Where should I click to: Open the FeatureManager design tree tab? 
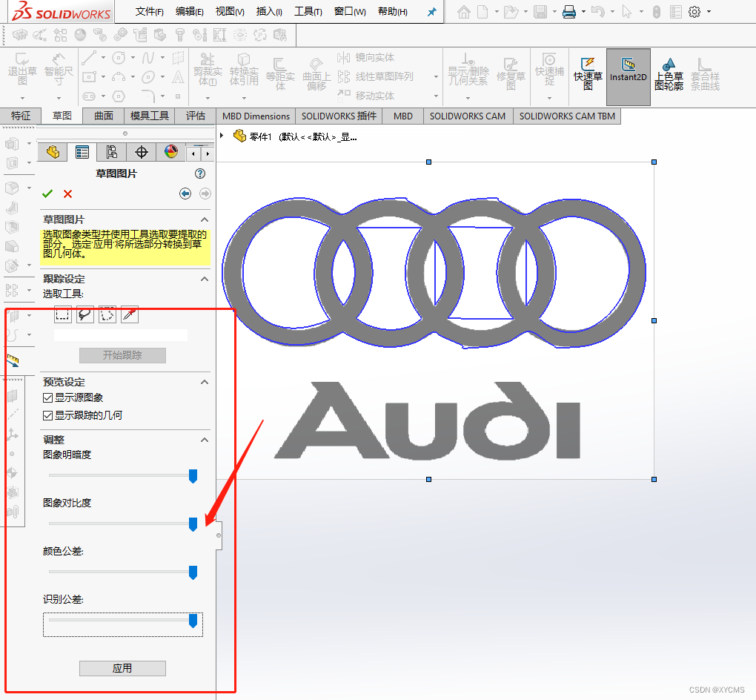tap(53, 153)
